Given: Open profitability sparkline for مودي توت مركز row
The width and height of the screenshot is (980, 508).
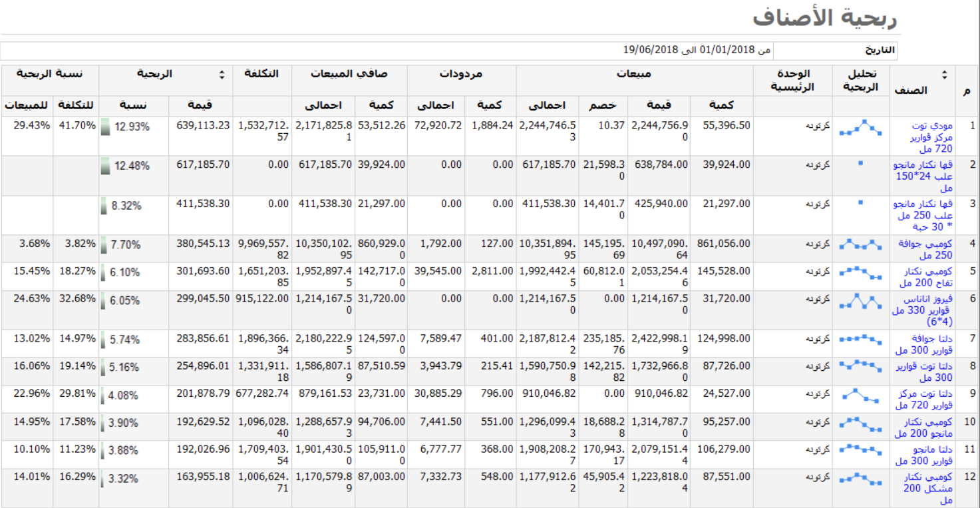Looking at the screenshot, I should click(x=861, y=128).
